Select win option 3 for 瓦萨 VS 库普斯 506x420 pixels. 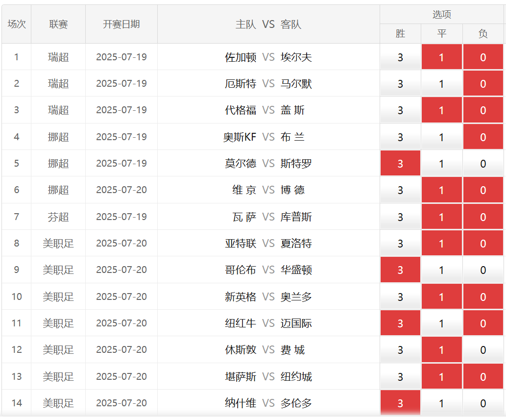tap(400, 217)
